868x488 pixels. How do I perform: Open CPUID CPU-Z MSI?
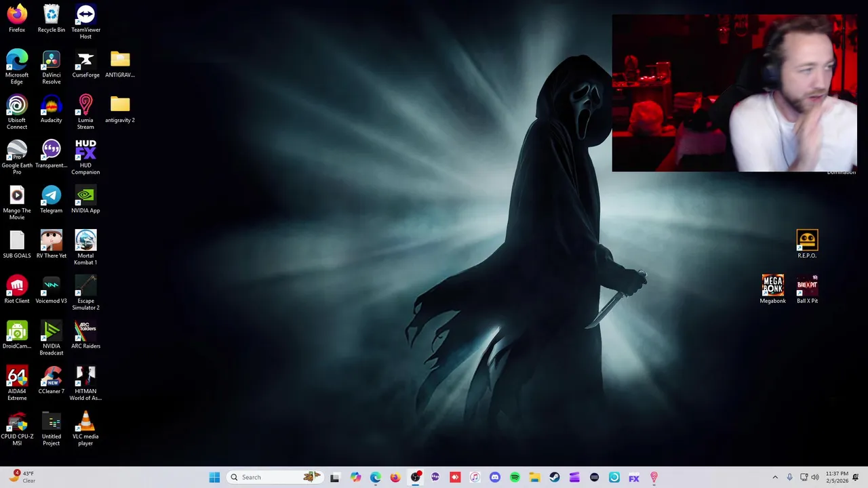[17, 428]
